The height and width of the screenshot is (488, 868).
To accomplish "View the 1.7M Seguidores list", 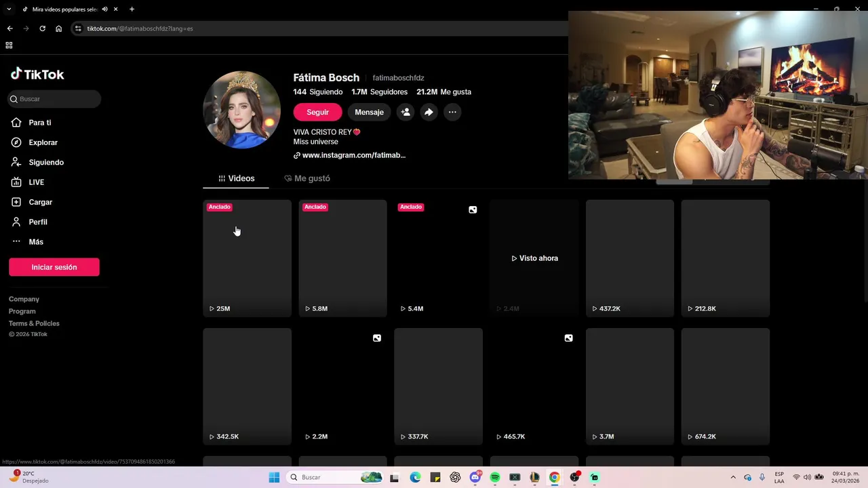I will (x=379, y=91).
